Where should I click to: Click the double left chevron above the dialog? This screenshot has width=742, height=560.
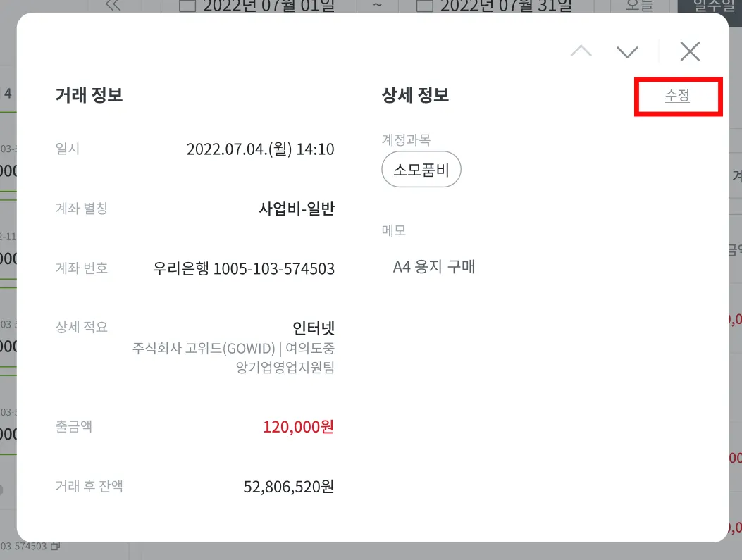(113, 6)
